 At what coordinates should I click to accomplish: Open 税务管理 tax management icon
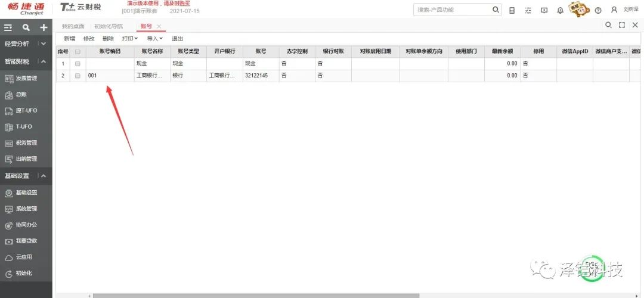(9, 143)
